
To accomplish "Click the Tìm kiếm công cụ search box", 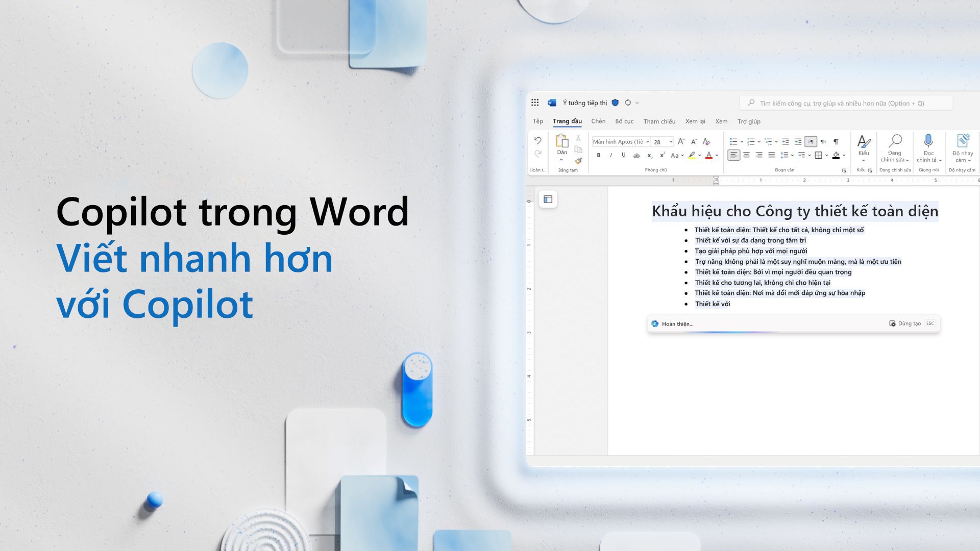I will [x=846, y=103].
